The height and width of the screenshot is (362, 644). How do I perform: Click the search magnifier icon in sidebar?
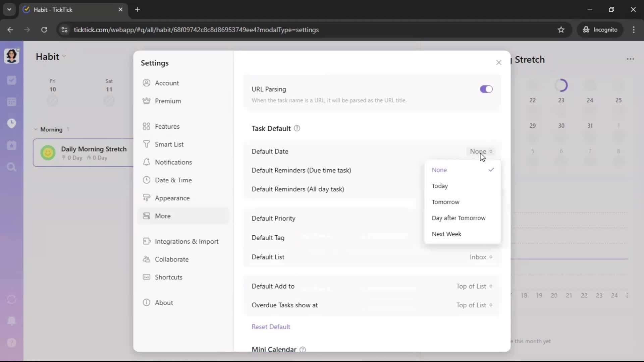12,167
